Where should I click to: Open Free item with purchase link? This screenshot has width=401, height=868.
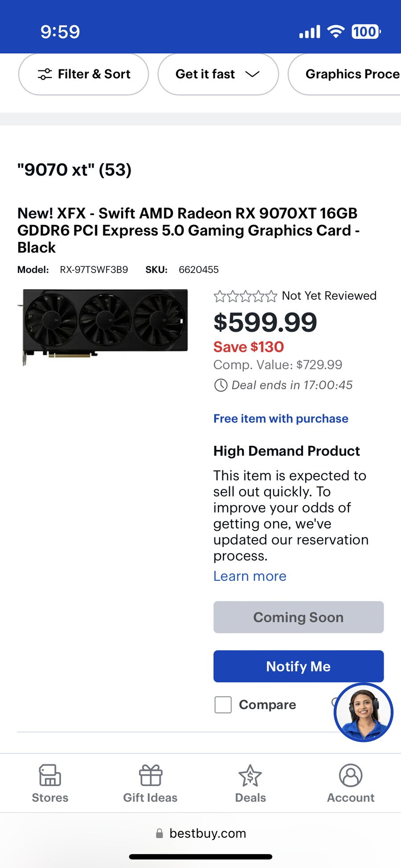coord(281,419)
